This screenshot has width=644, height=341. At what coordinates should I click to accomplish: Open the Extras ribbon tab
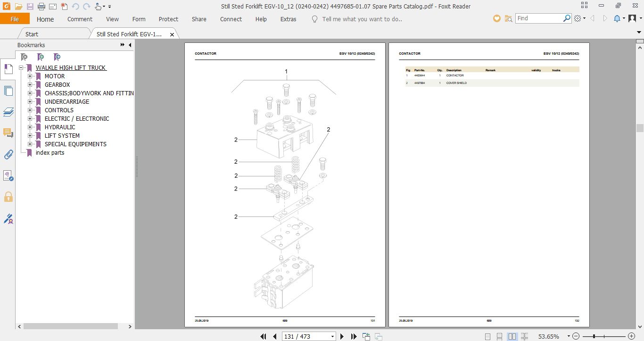288,19
